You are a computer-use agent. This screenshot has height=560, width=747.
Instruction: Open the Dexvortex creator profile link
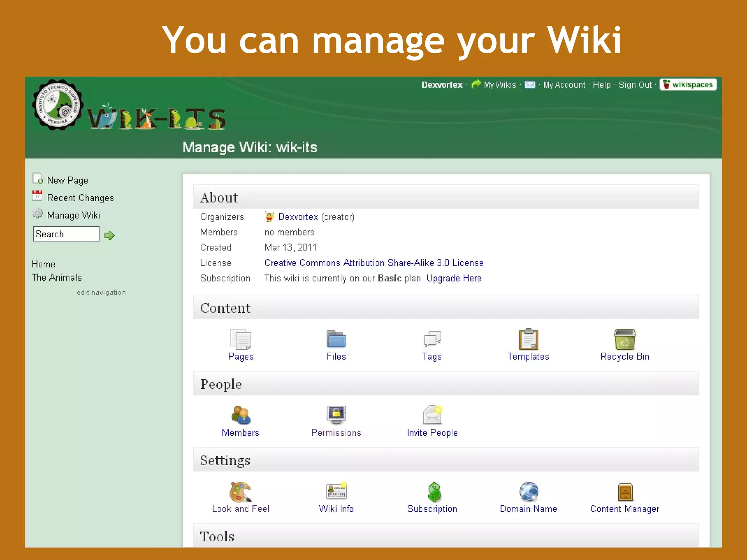point(298,217)
